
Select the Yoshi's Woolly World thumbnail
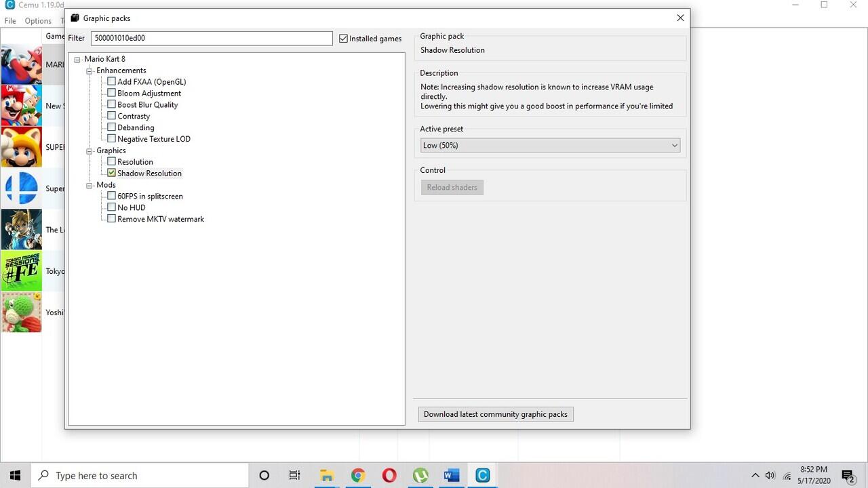coord(21,312)
